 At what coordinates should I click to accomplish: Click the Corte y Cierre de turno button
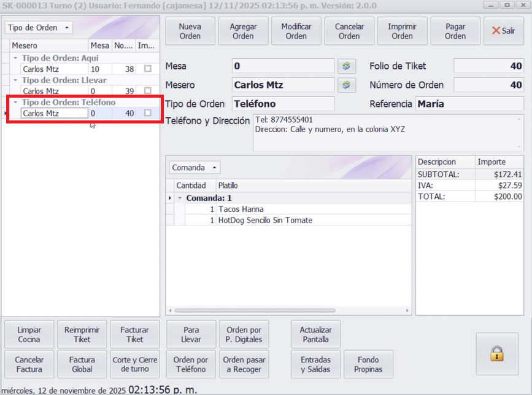135,364
